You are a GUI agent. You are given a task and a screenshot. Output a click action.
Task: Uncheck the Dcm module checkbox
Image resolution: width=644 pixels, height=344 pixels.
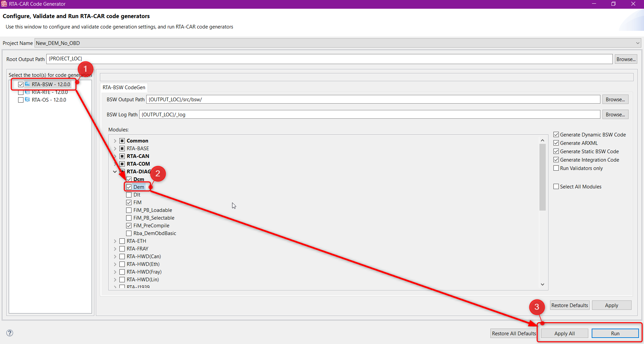[129, 179]
